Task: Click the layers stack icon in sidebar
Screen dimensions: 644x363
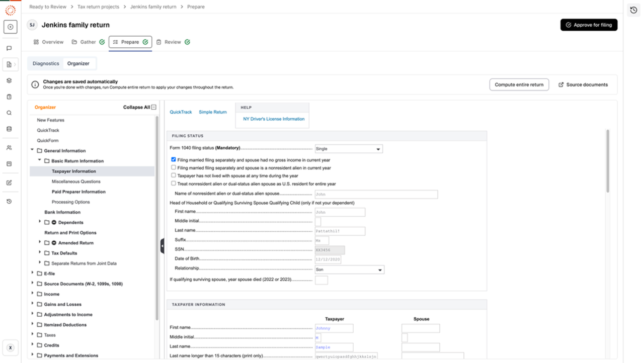Action: coord(9,80)
